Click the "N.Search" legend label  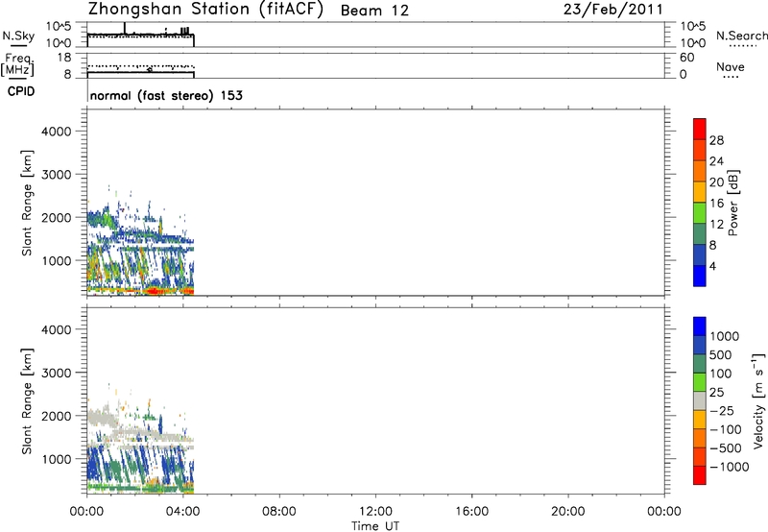742,36
